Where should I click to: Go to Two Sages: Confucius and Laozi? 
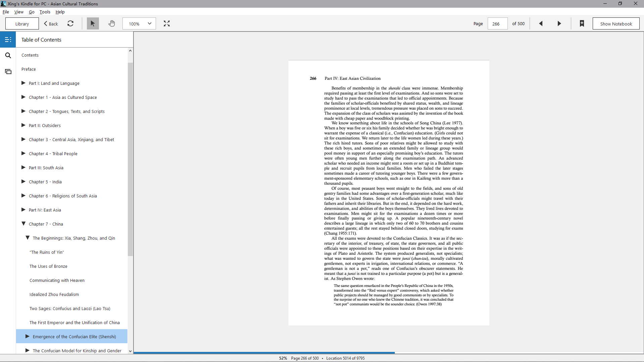pyautogui.click(x=70, y=309)
